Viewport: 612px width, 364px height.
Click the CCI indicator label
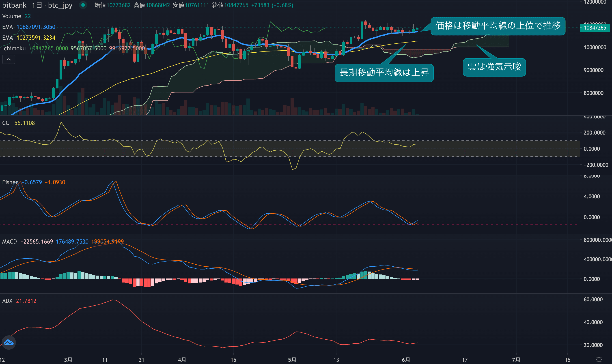click(x=6, y=123)
